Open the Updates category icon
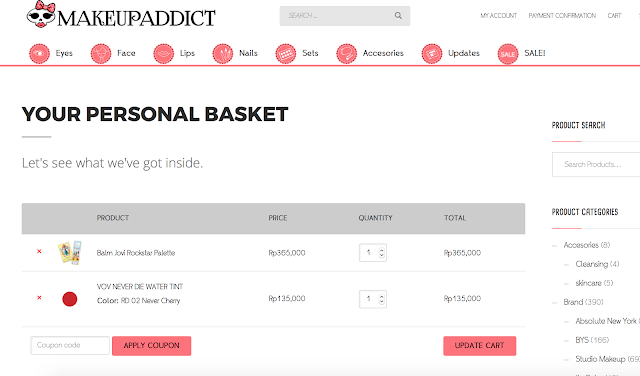Screen dimensions: 640x376 point(432,53)
